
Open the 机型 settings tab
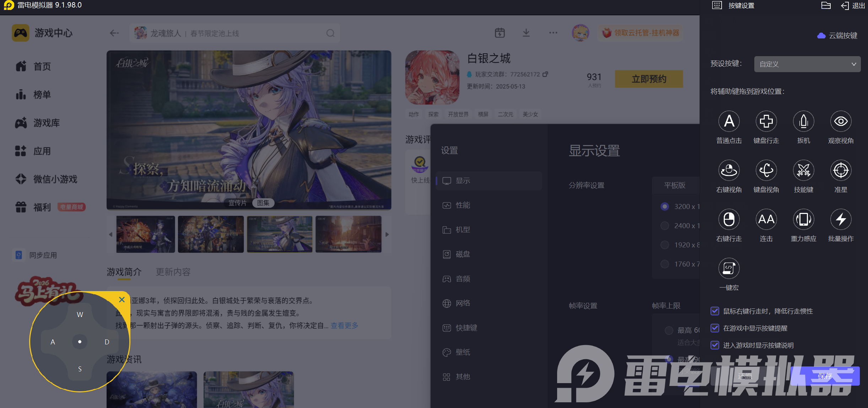pyautogui.click(x=489, y=230)
